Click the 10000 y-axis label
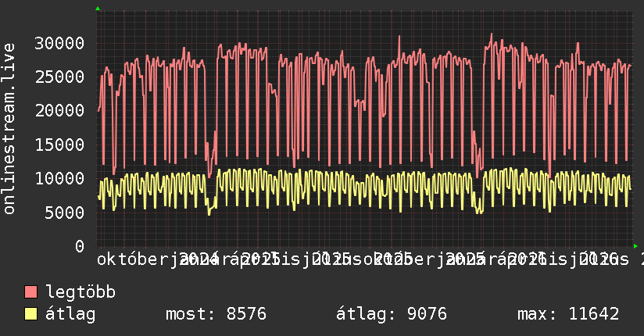The height and width of the screenshot is (336, 644). pos(59,178)
